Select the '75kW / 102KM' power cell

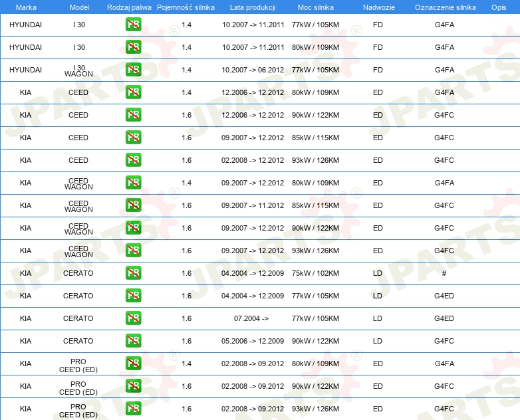(315, 273)
